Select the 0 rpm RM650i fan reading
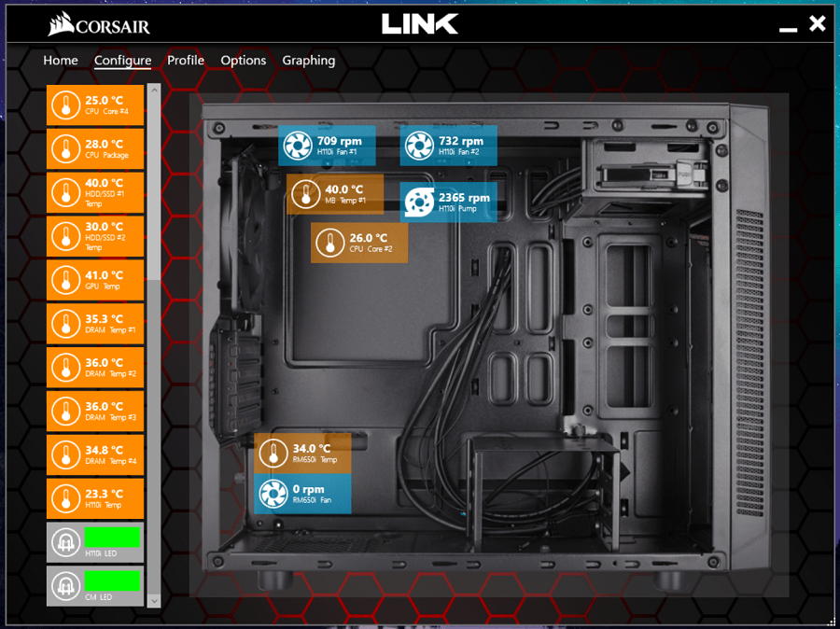The width and height of the screenshot is (840, 629). coord(309,489)
